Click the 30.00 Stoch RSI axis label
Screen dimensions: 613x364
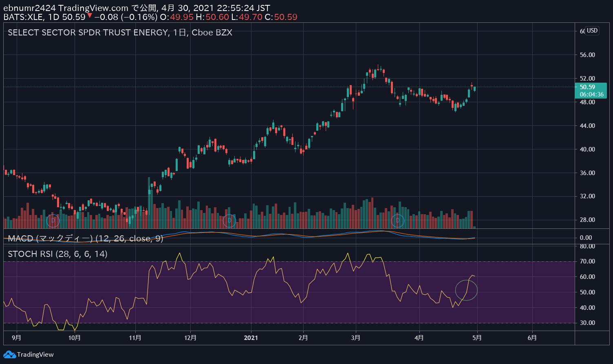(587, 323)
